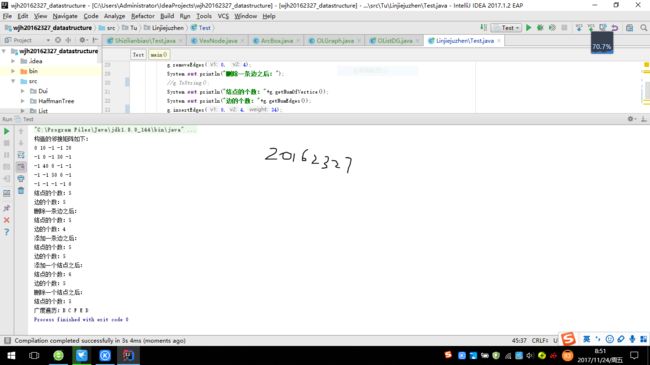
Task: Click the up stack trace arrow
Action: coord(21,131)
